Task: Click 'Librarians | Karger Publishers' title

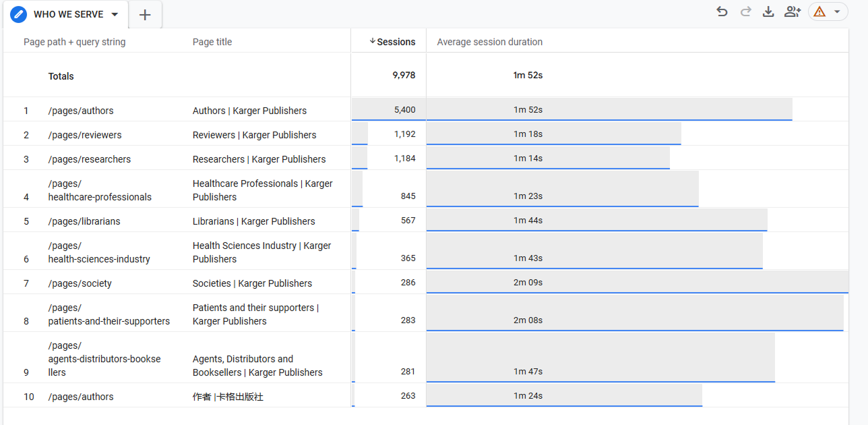Action: (253, 221)
